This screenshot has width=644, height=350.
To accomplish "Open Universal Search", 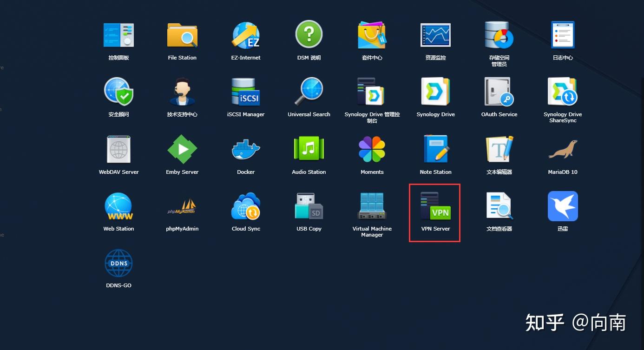I will pyautogui.click(x=309, y=92).
